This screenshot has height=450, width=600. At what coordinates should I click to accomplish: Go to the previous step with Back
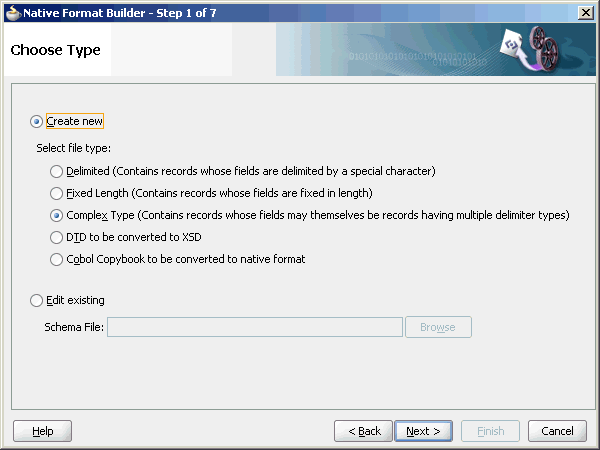(363, 431)
